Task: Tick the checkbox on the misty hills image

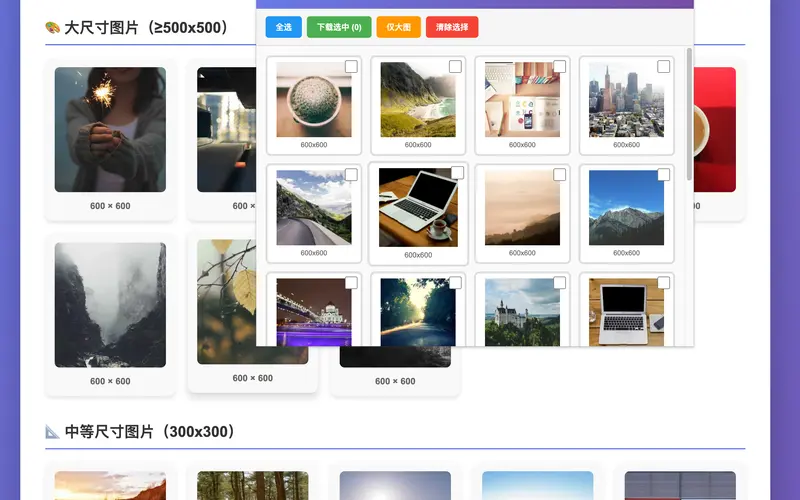Action: 559,175
